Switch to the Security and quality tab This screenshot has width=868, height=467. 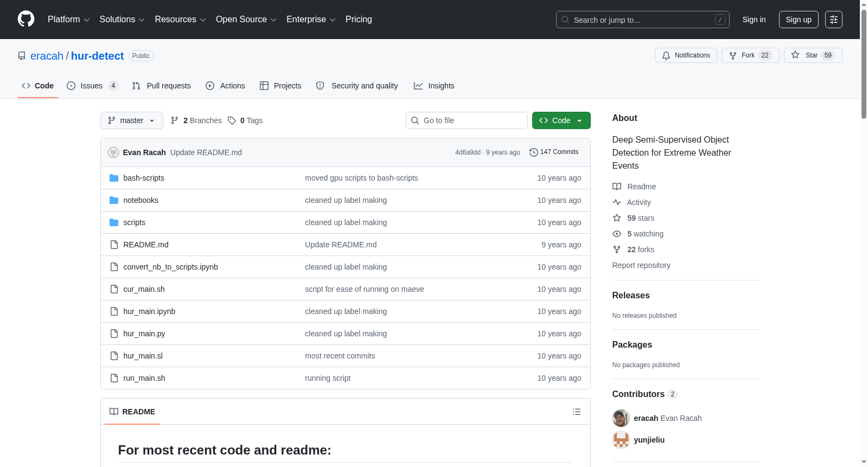click(357, 86)
